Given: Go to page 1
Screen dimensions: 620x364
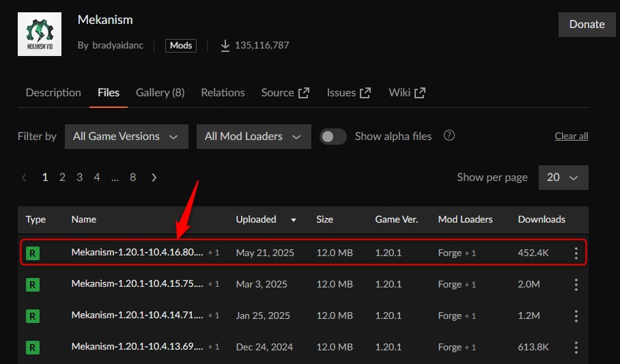Looking at the screenshot, I should (45, 178).
